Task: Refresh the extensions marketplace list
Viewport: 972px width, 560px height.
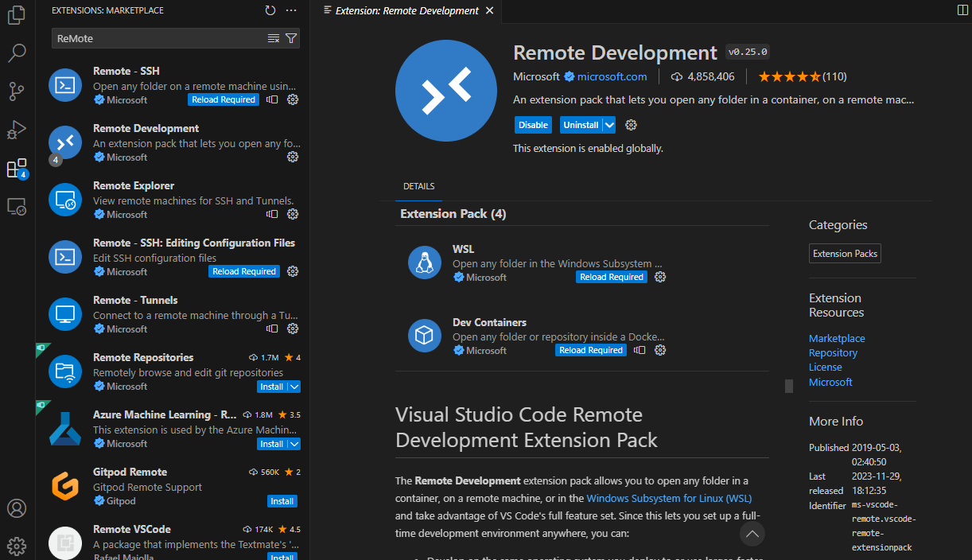Action: (x=270, y=10)
